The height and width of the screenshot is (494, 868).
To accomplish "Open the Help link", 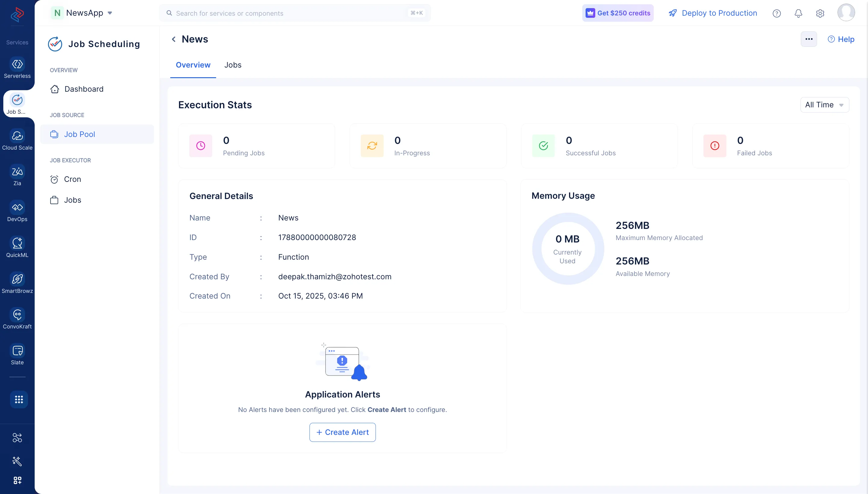I will pyautogui.click(x=841, y=39).
